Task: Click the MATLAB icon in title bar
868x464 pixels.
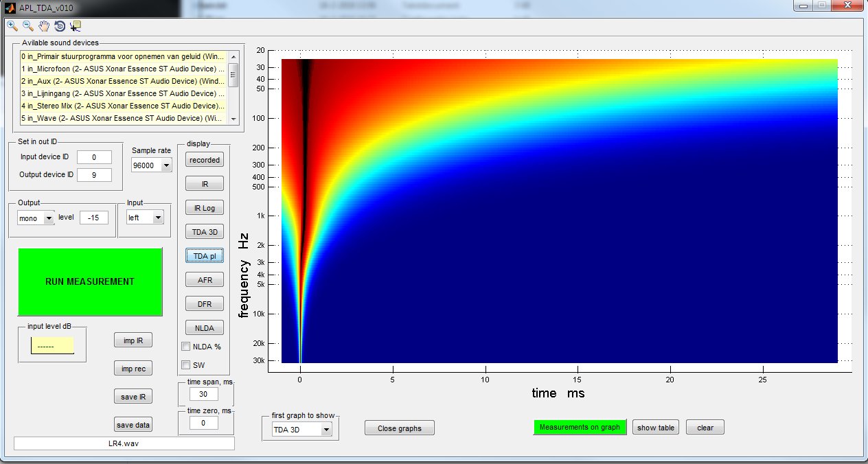Action: (10, 7)
